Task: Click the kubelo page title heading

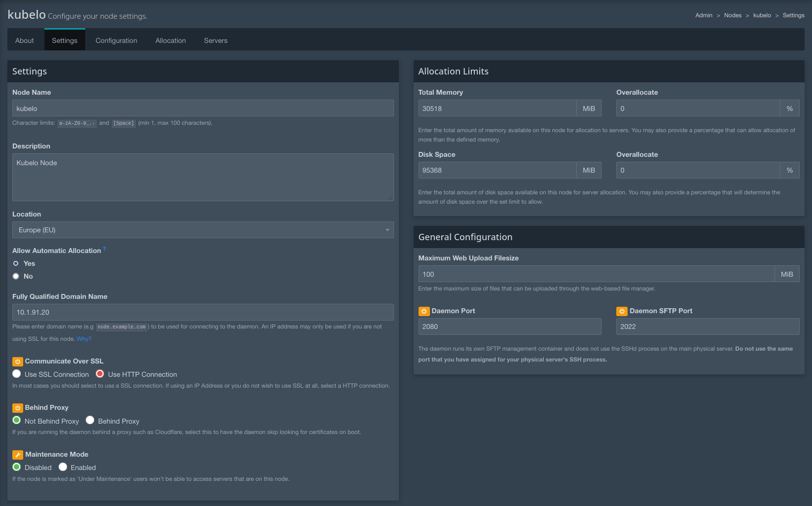Action: click(27, 14)
